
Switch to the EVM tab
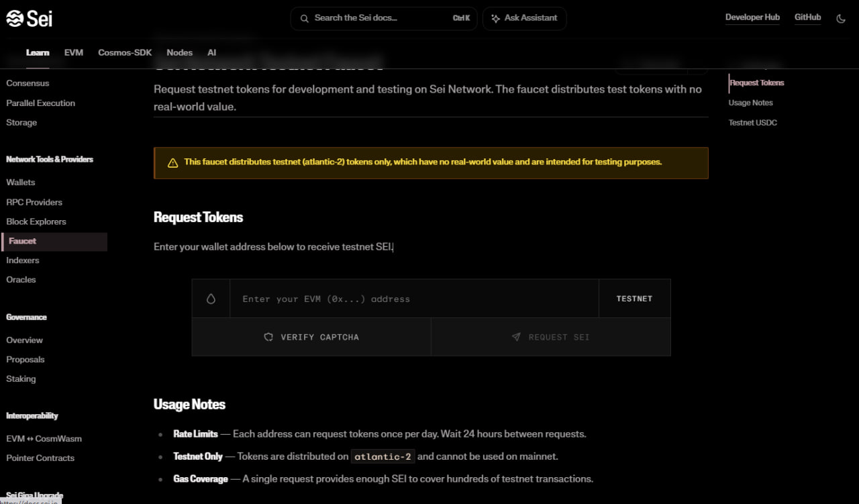pyautogui.click(x=74, y=52)
